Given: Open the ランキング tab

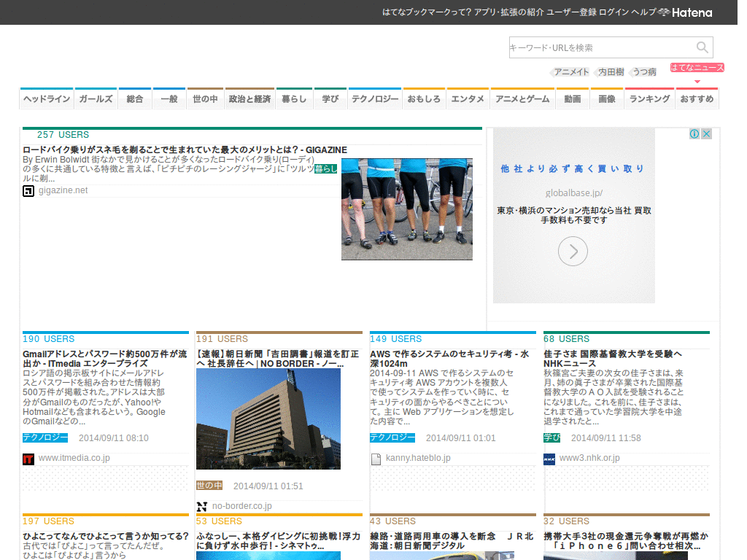Looking at the screenshot, I should [649, 98].
